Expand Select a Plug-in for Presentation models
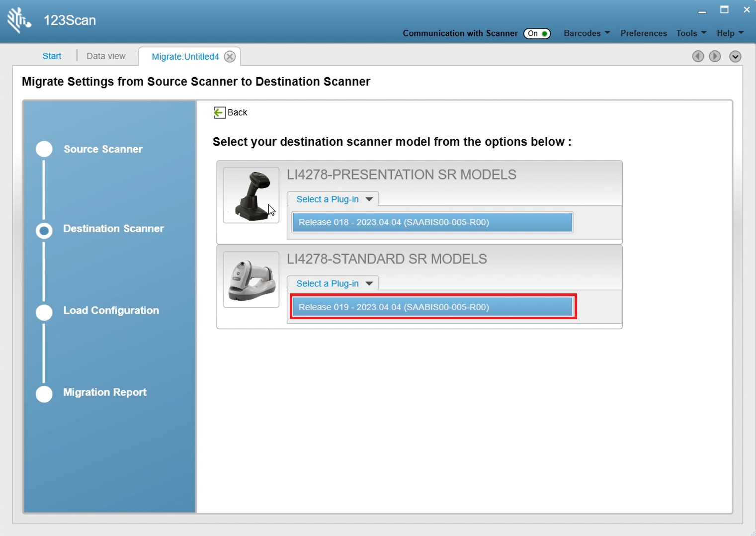 click(x=333, y=199)
